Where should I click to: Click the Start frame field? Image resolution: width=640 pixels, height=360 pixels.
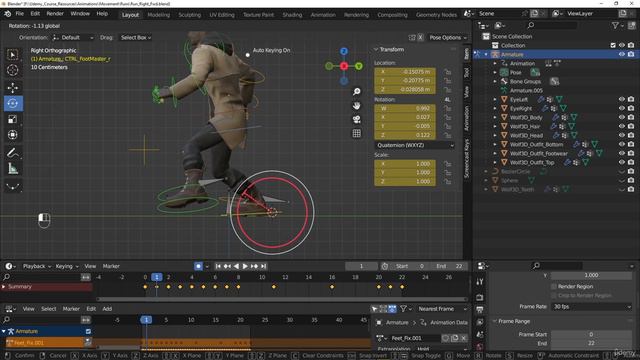coord(412,266)
